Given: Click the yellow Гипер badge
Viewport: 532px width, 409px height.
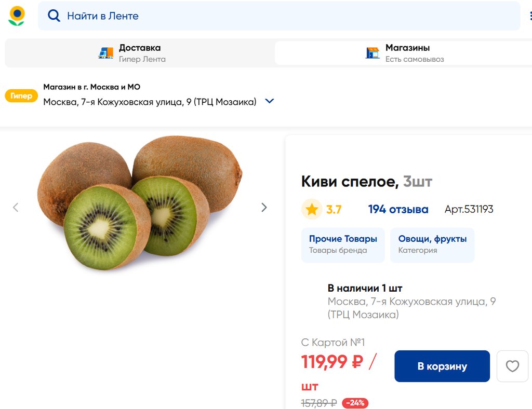Looking at the screenshot, I should pyautogui.click(x=21, y=96).
